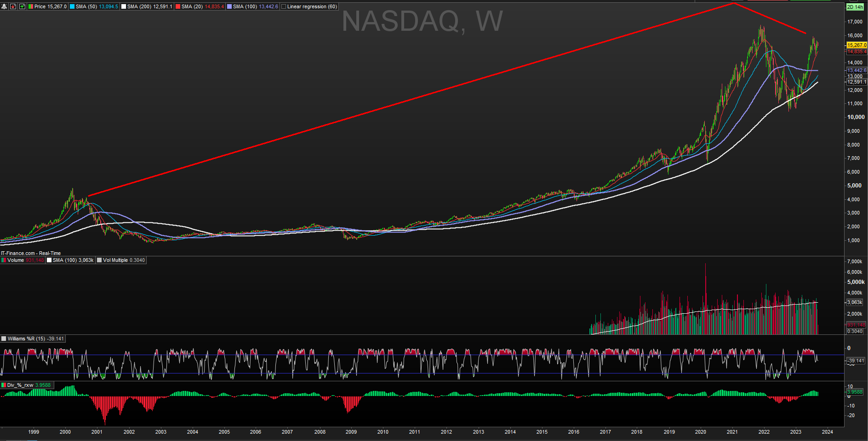This screenshot has width=868, height=441.
Task: Click the yellow 15,267.0 current price tag
Action: click(857, 45)
